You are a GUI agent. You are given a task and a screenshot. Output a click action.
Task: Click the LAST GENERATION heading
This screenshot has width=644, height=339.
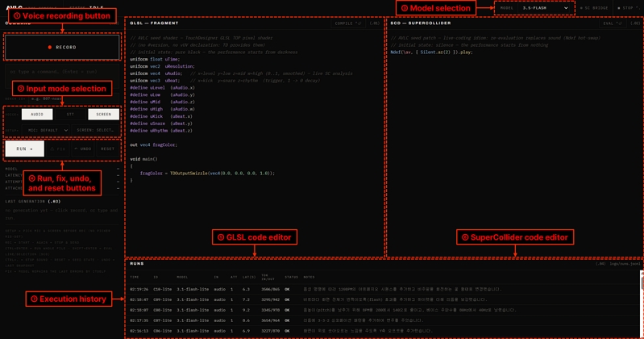click(33, 202)
